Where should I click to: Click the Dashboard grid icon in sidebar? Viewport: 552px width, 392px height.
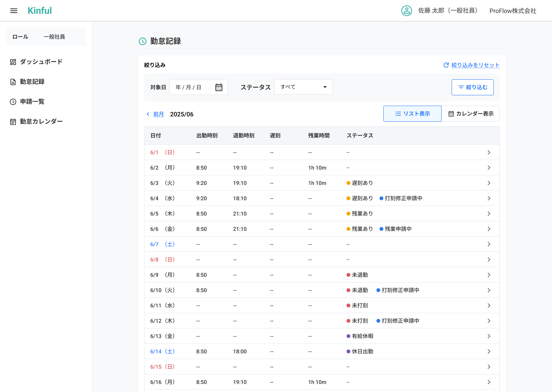[13, 62]
